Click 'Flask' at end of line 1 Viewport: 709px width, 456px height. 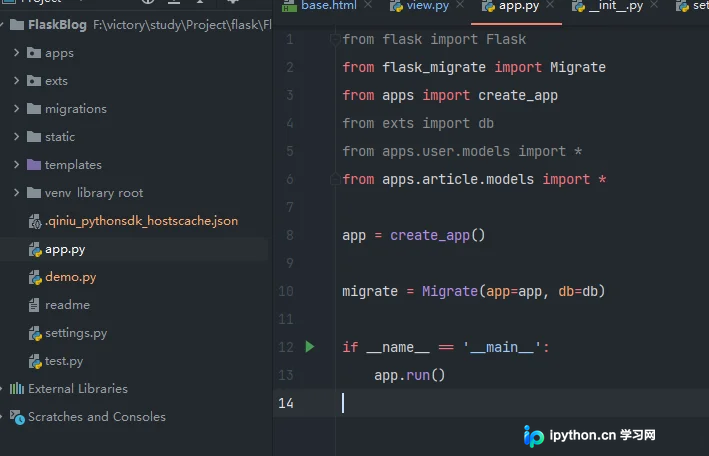pos(506,39)
